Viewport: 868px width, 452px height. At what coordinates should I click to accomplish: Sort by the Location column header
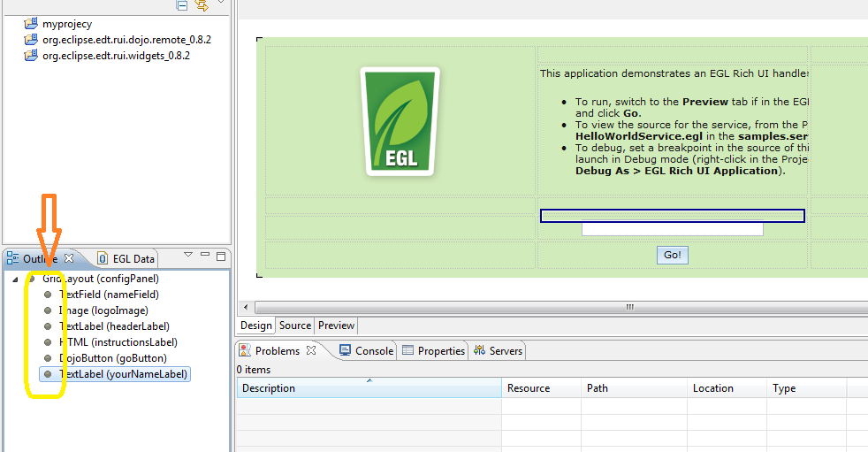727,388
